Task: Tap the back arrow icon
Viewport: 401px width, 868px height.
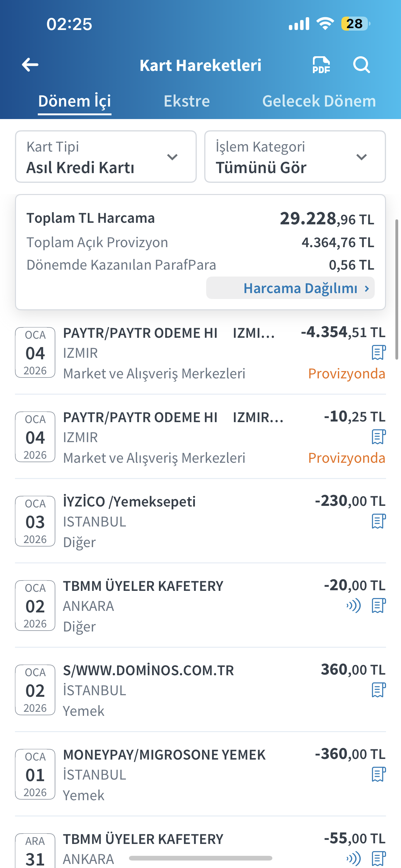Action: tap(30, 65)
